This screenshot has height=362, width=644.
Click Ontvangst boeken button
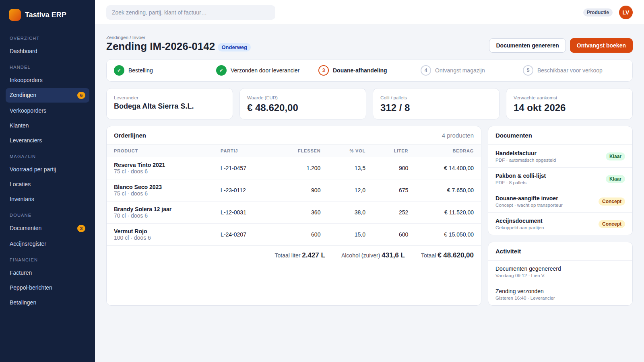coord(601,45)
